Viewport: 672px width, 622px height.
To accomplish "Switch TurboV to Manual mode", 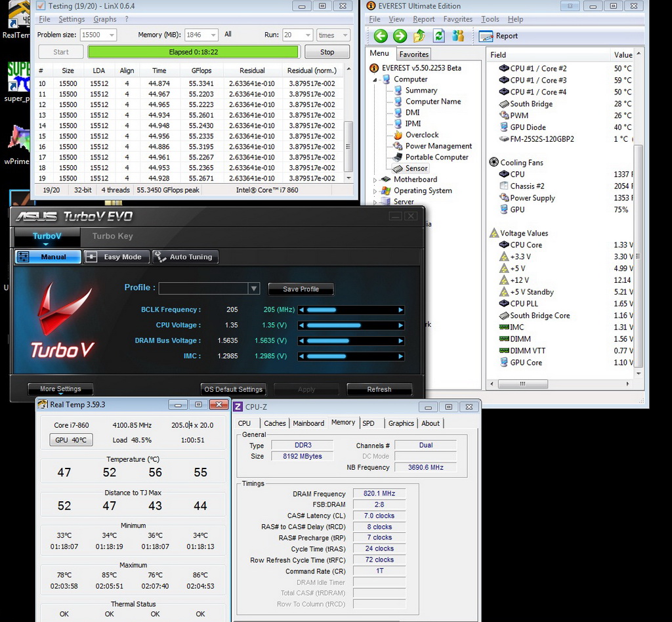I will tap(48, 257).
